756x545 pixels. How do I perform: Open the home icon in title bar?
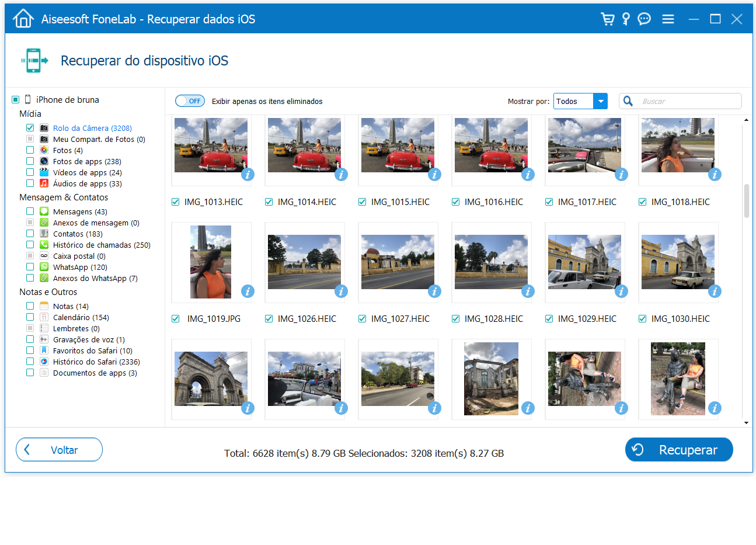pyautogui.click(x=23, y=19)
